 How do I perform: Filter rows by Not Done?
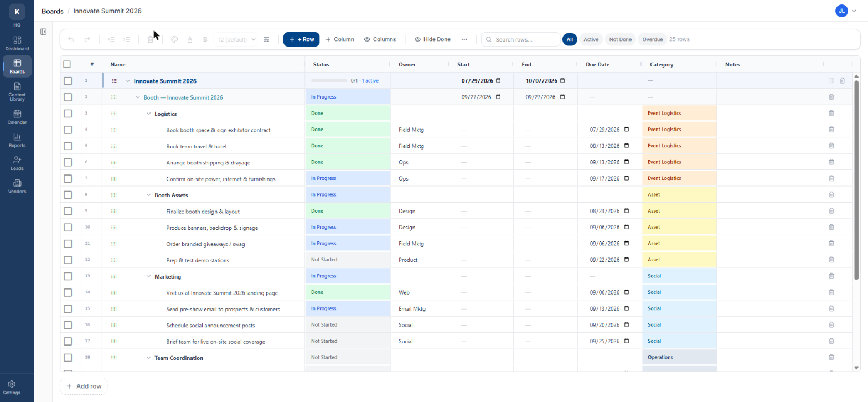pyautogui.click(x=620, y=39)
